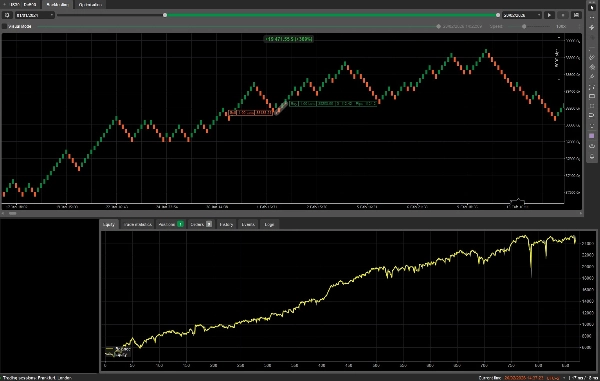Click the settings icon left of start date

pyautogui.click(x=7, y=15)
